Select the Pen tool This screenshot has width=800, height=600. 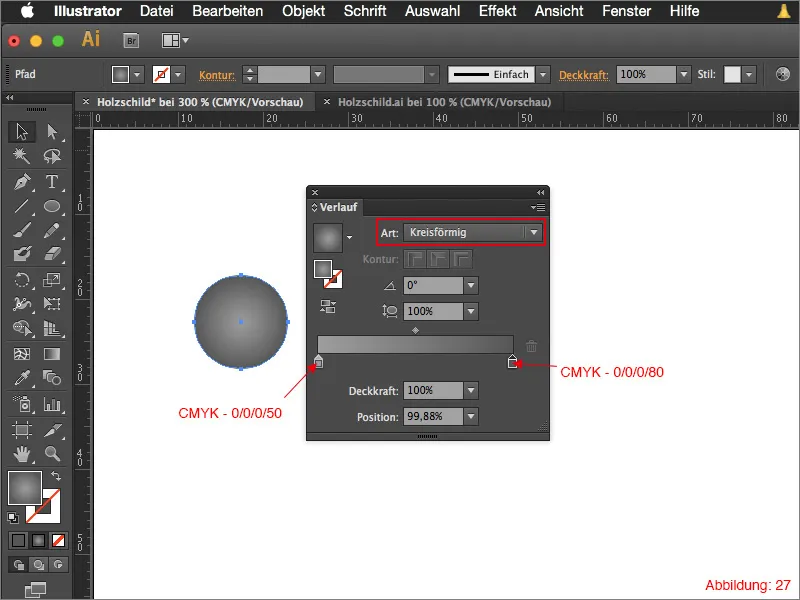(x=22, y=182)
